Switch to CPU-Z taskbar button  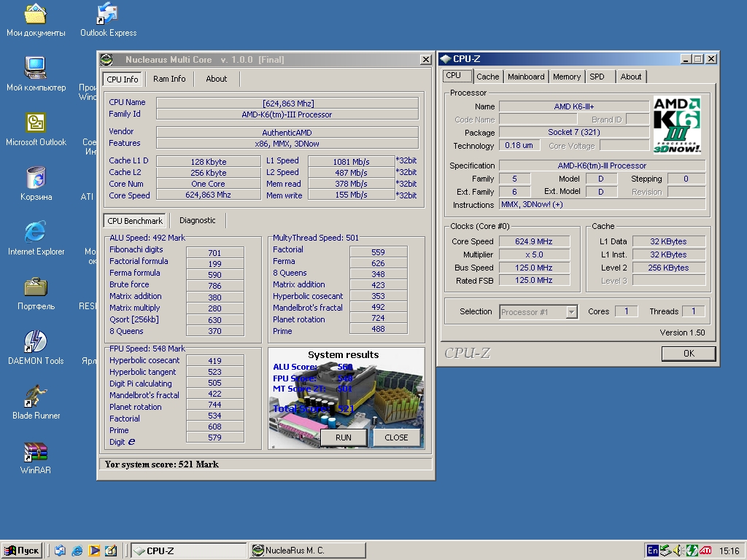coord(189,551)
